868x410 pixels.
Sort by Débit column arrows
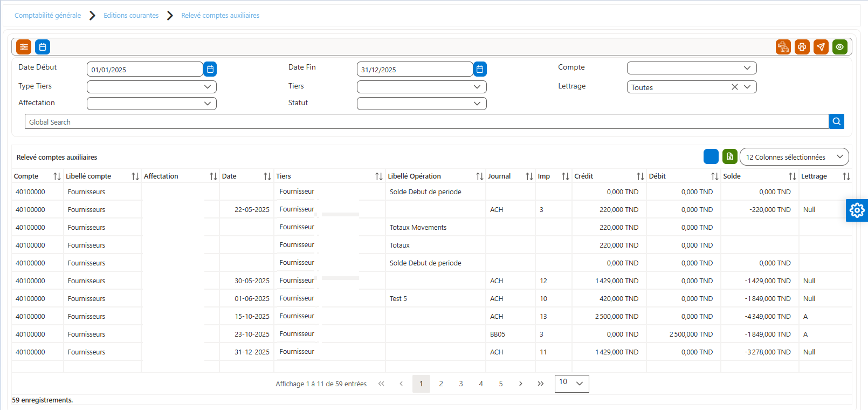715,176
